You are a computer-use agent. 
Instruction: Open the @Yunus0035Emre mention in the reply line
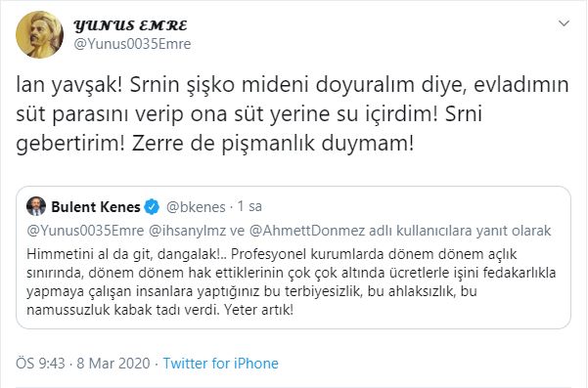[85, 231]
